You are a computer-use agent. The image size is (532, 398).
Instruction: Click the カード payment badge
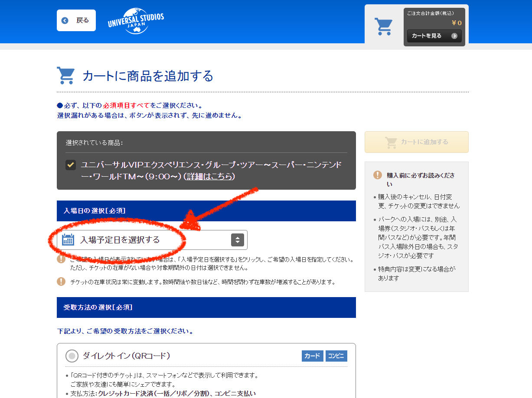[x=312, y=356]
